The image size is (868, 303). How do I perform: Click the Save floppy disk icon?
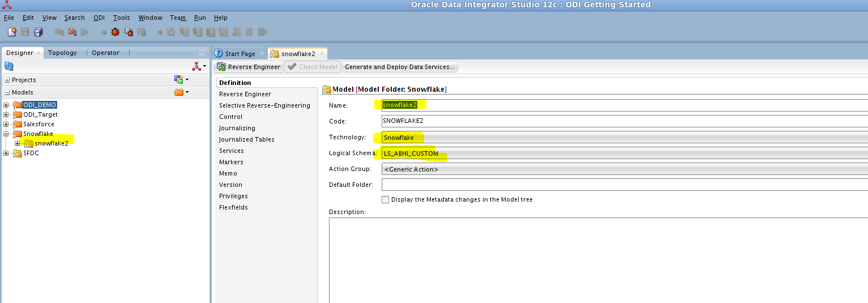click(x=25, y=32)
